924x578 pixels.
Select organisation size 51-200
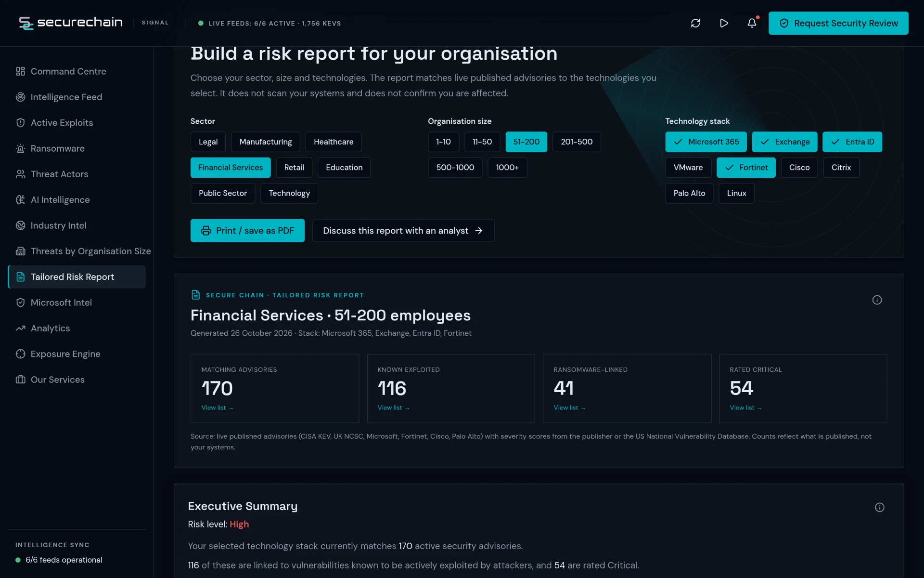click(x=526, y=142)
